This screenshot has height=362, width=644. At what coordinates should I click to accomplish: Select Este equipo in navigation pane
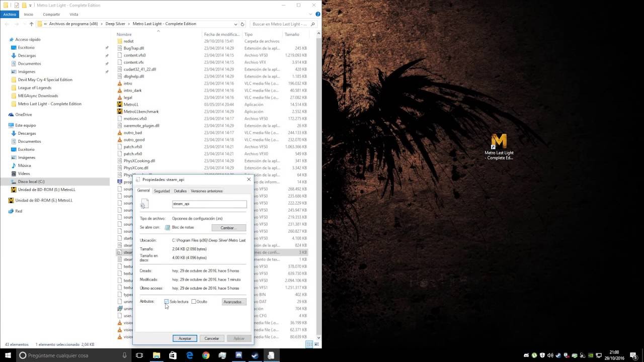[x=25, y=125]
